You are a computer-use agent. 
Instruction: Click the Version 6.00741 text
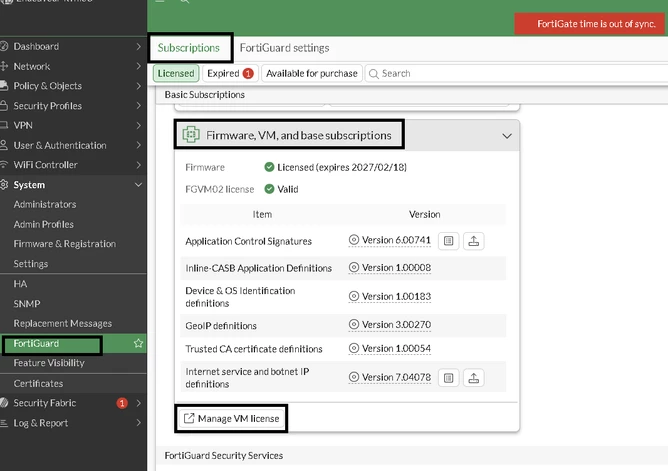396,240
